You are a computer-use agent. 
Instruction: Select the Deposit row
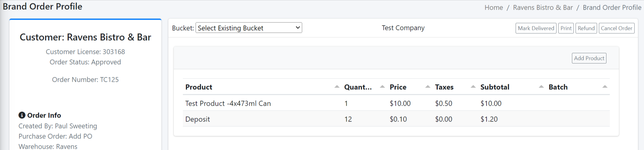(x=197, y=119)
